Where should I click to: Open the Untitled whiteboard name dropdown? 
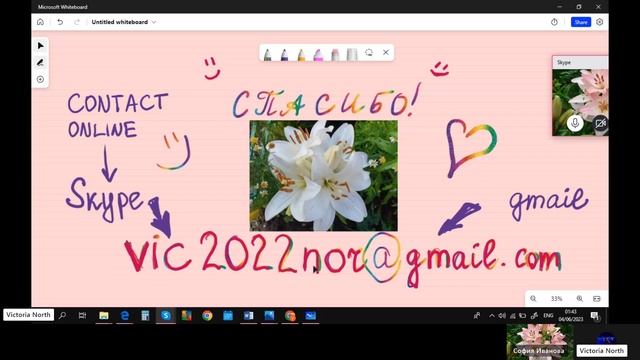[154, 22]
